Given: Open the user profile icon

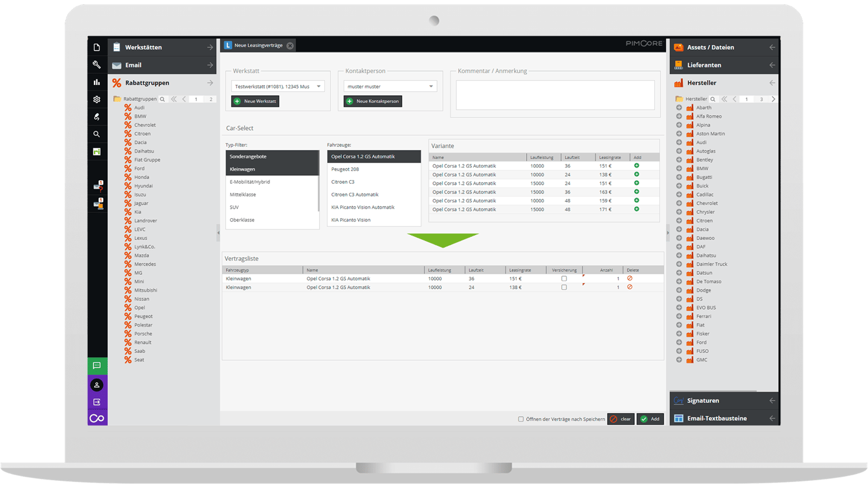Looking at the screenshot, I should tap(97, 385).
